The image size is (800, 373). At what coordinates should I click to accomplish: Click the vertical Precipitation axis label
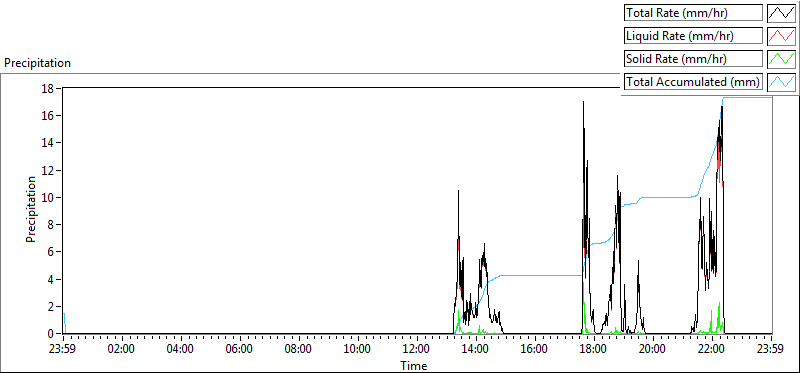(x=31, y=210)
